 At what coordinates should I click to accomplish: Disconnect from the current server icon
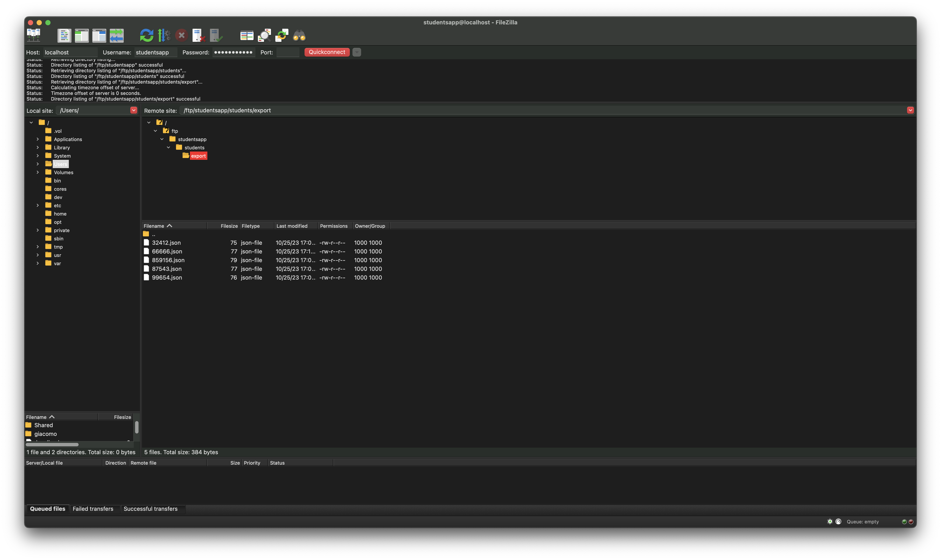click(198, 35)
